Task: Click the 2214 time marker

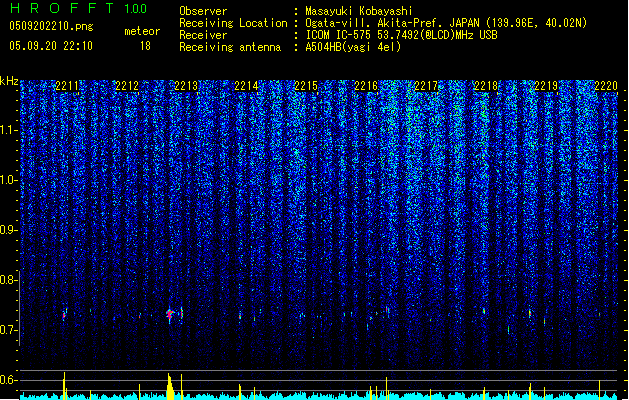Action: click(246, 86)
